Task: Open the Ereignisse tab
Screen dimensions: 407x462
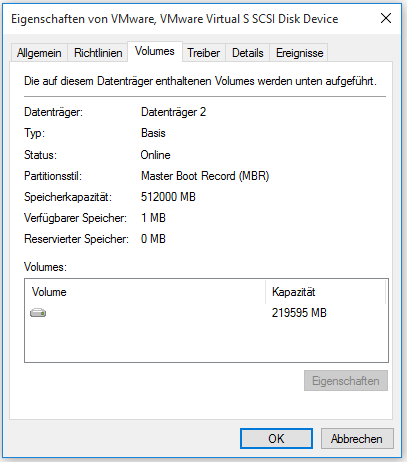Action: tap(299, 53)
